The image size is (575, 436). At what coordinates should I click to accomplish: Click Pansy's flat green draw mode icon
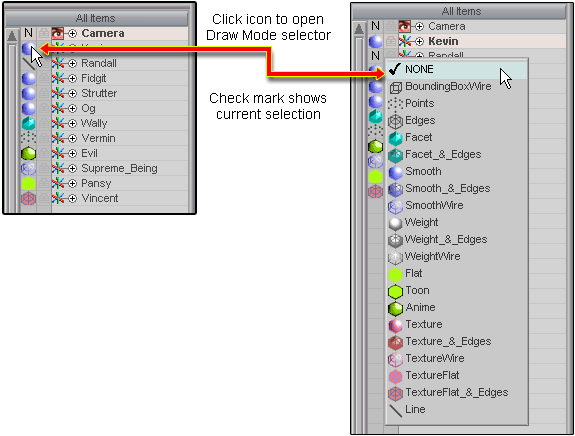click(x=29, y=183)
